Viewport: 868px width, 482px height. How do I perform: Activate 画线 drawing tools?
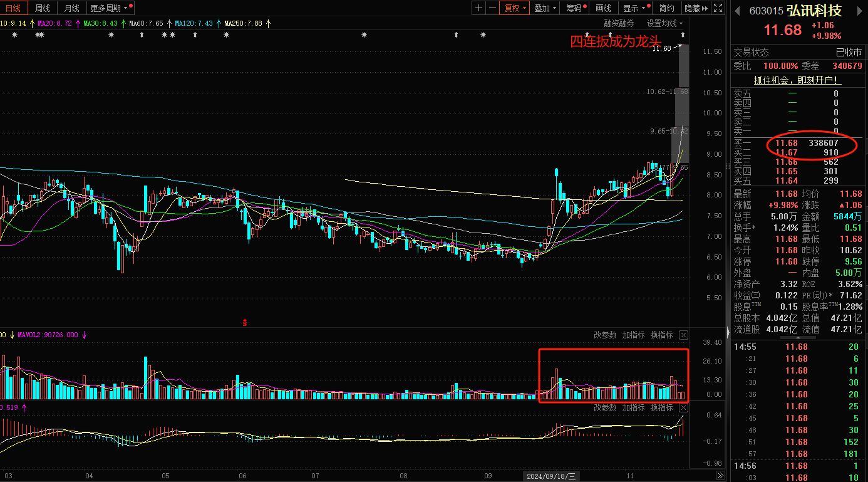604,8
